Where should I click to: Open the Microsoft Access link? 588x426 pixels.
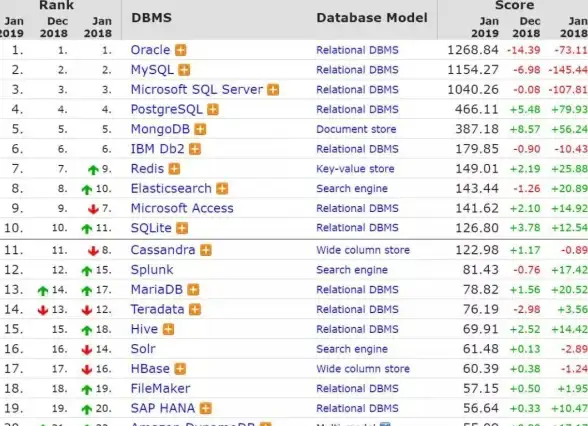pyautogui.click(x=182, y=208)
